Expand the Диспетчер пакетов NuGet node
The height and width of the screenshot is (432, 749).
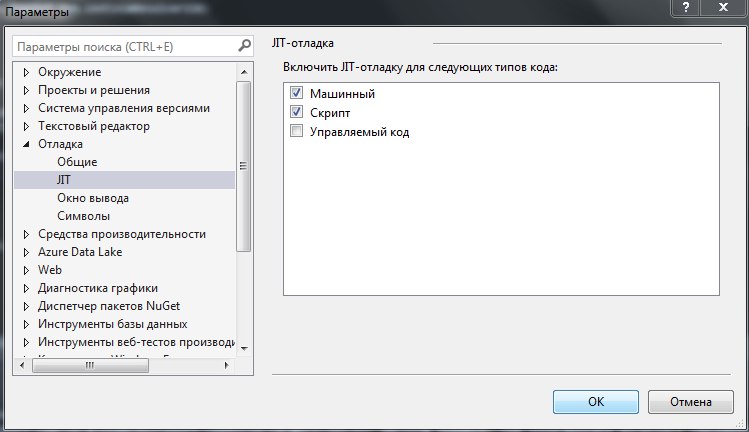[x=26, y=306]
